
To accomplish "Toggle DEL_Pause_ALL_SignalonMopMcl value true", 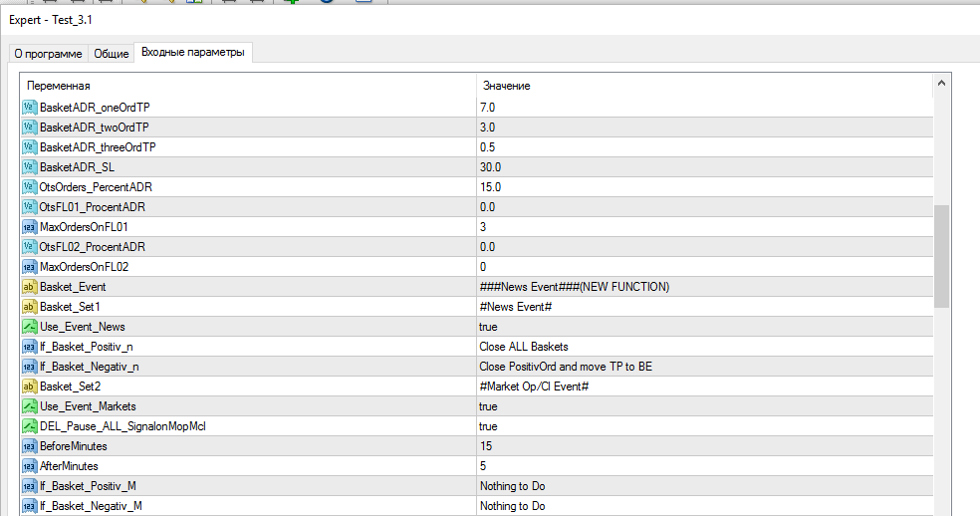I will [x=704, y=426].
